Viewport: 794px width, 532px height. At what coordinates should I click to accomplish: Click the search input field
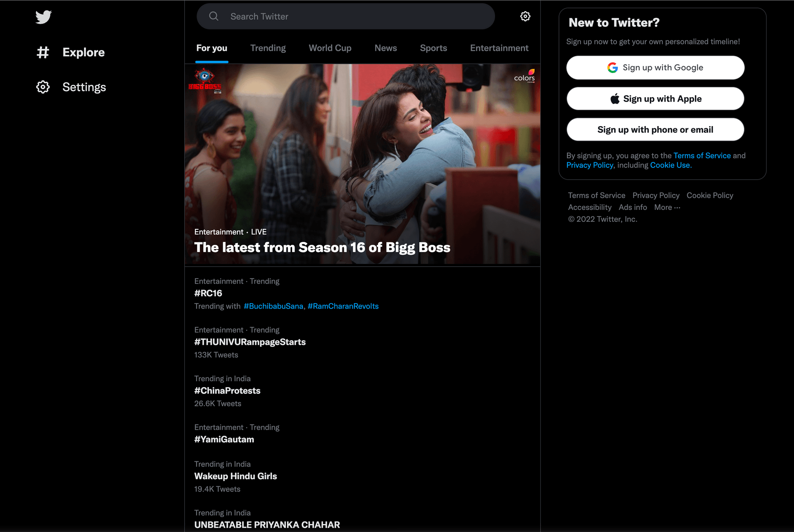click(x=346, y=16)
